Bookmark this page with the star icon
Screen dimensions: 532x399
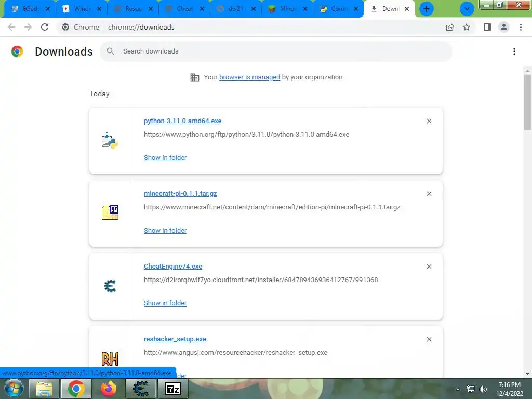coord(467,27)
